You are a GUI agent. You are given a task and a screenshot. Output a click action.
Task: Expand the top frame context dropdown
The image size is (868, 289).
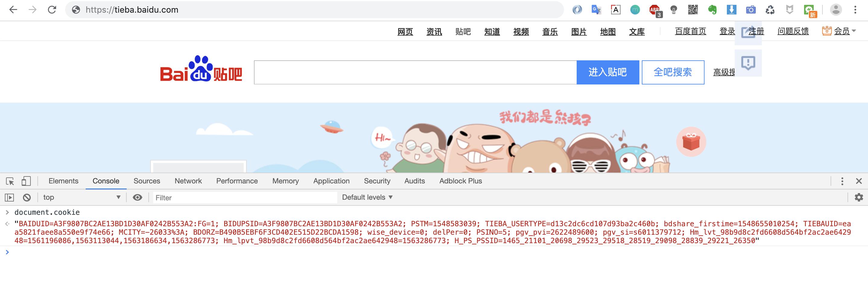81,197
